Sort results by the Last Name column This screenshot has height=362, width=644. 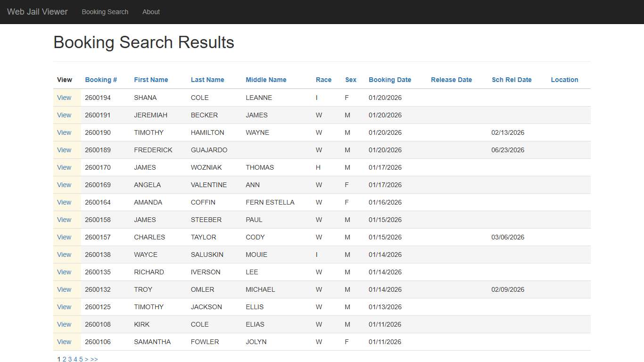click(207, 80)
